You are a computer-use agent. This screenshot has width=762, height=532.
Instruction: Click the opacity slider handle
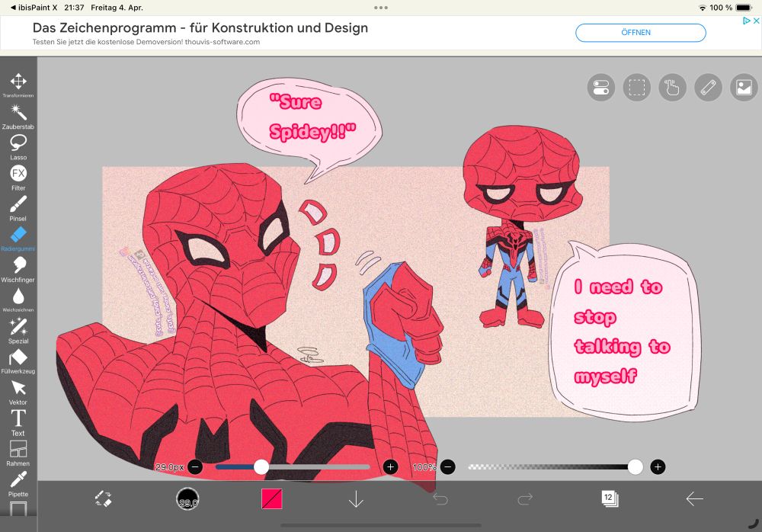pos(636,467)
